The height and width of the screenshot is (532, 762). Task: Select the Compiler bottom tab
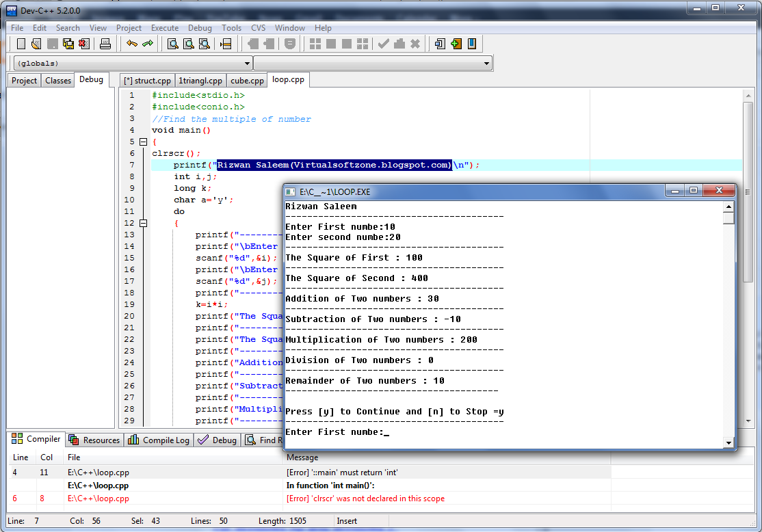pos(36,439)
